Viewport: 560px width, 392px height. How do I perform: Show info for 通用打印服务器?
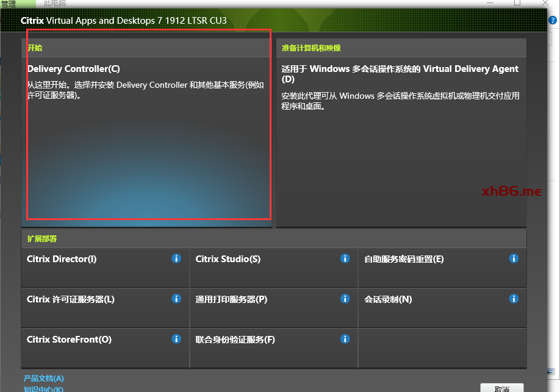pos(345,299)
